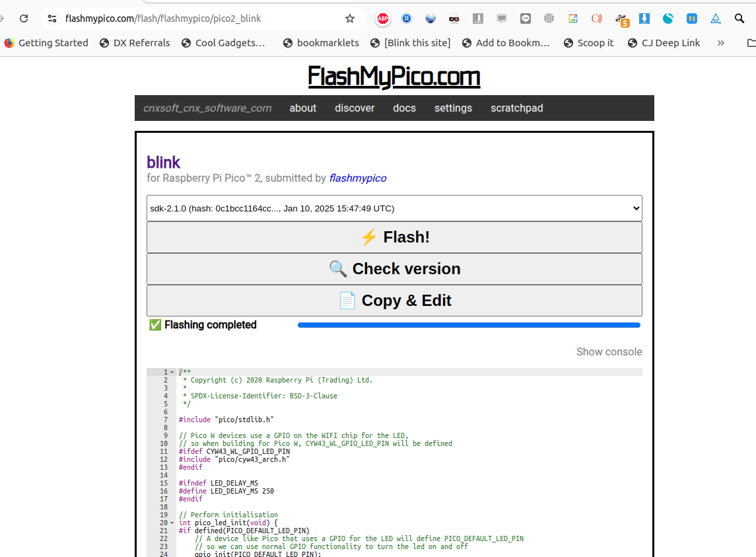The height and width of the screenshot is (557, 756).
Task: Click the extension icon with badge 5
Action: coord(622,20)
